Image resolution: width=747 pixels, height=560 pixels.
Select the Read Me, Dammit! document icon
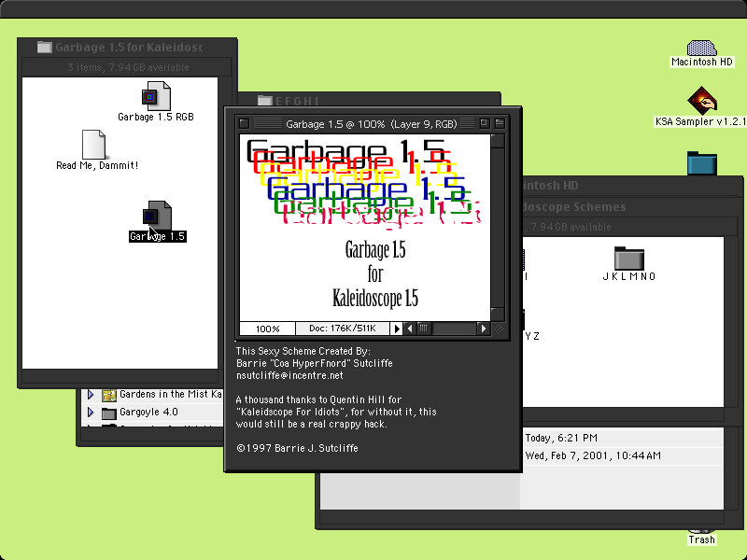[94, 145]
